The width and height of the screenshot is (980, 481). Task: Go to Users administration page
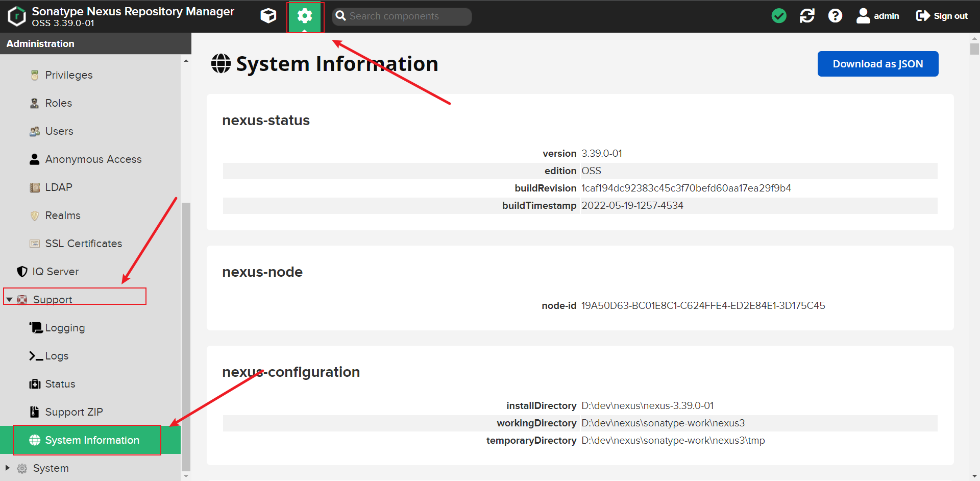click(59, 131)
